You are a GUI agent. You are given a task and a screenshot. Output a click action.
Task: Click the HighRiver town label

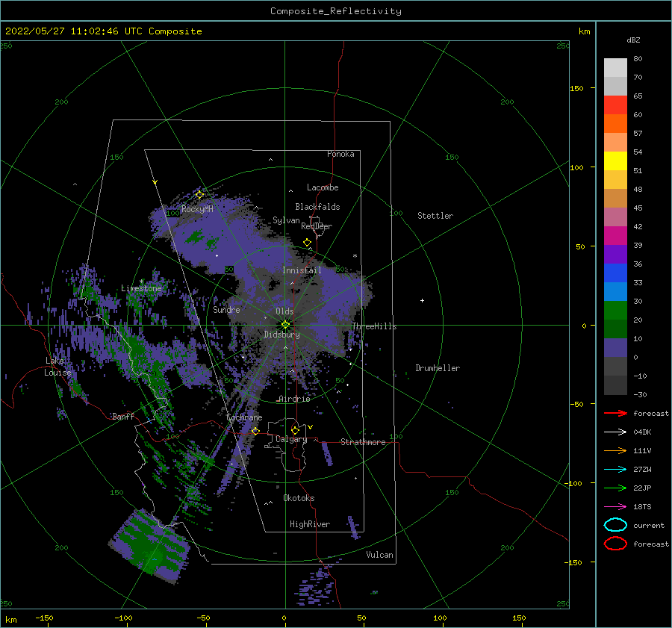point(310,524)
